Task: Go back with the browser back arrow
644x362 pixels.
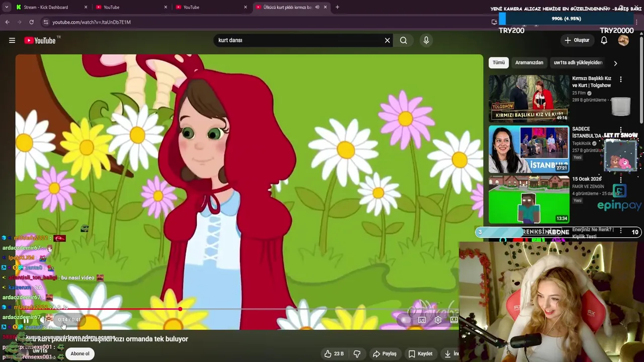Action: (7, 22)
